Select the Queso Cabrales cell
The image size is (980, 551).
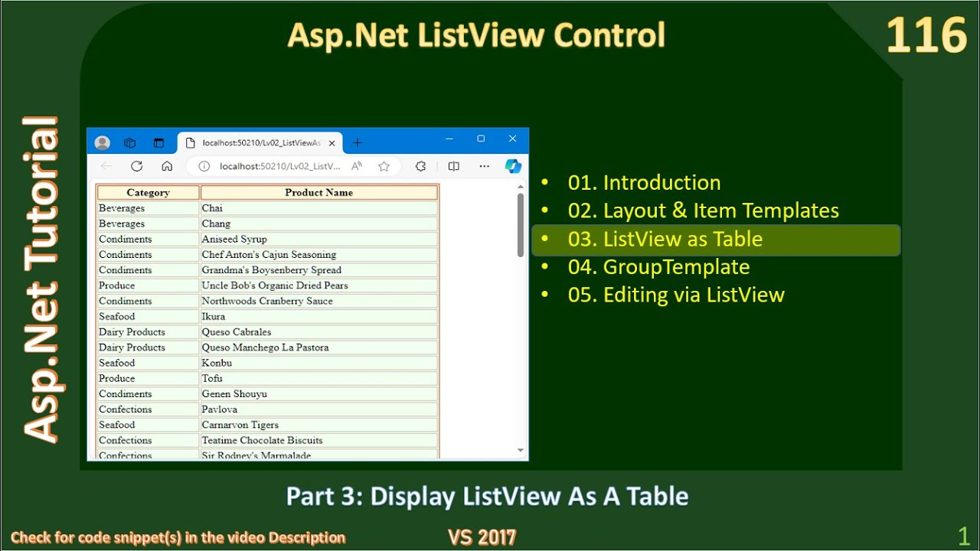[319, 332]
